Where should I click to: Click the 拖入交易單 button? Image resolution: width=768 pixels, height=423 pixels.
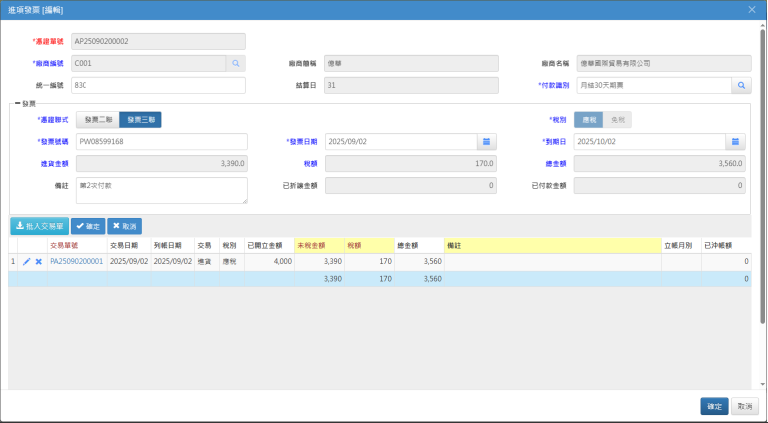pos(39,226)
